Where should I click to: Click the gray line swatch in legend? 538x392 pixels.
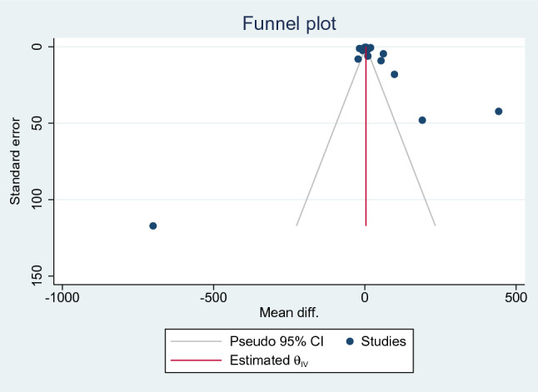tap(193, 340)
